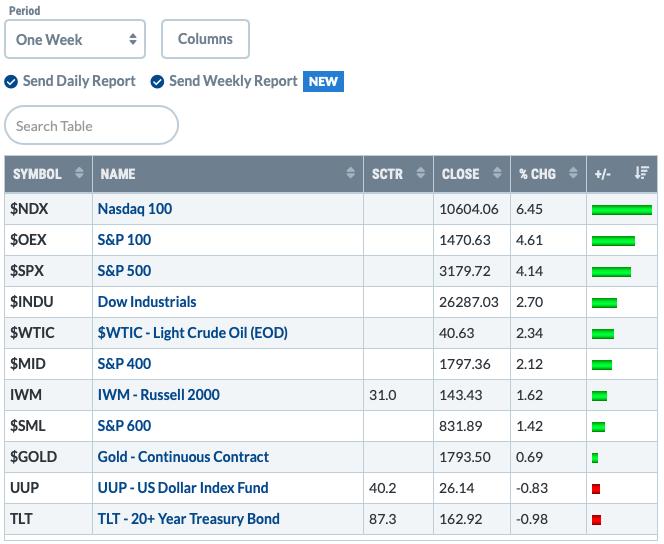
Task: Select the UUP symbol cell
Action: coord(48,488)
